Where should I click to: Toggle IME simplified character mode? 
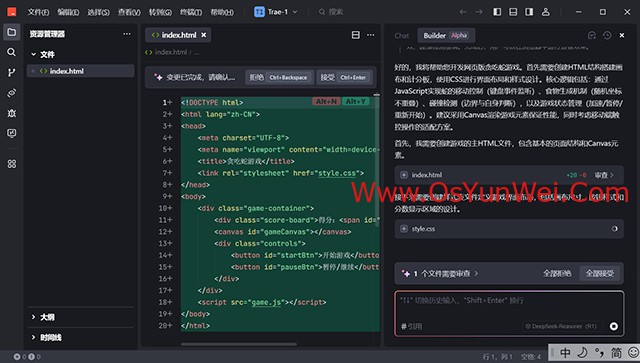(616, 352)
